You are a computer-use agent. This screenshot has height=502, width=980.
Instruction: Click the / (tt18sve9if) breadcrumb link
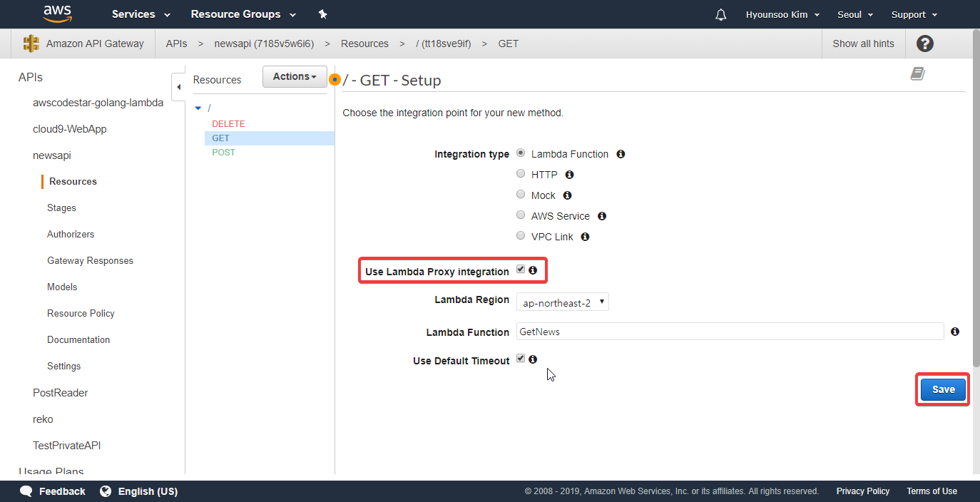[443, 43]
